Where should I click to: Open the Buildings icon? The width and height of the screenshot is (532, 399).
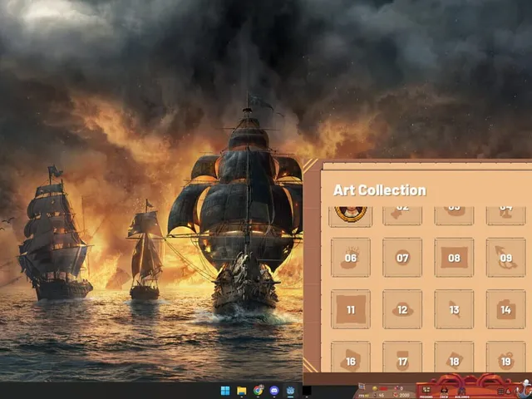tap(462, 391)
